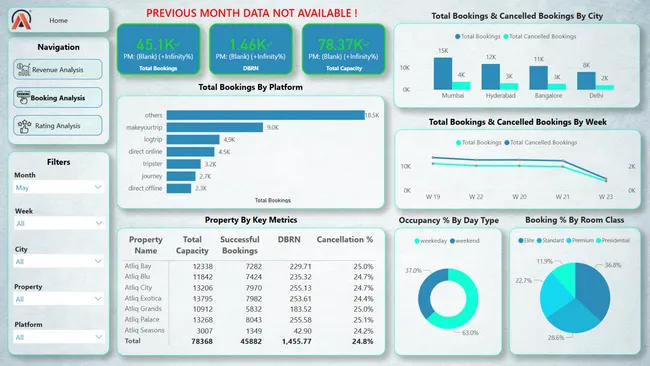This screenshot has width=650, height=366.
Task: Select the journey platform bar
Action: [181, 176]
